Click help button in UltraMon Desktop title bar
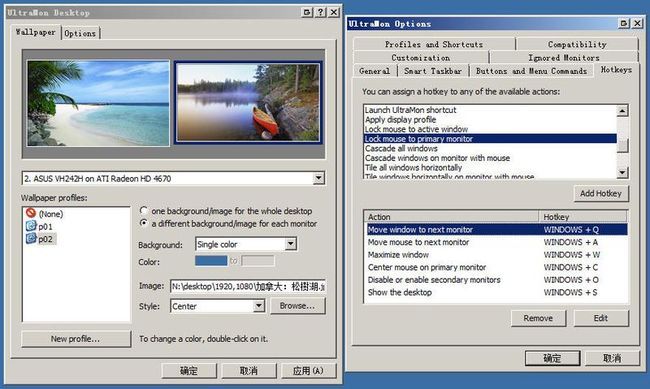 pos(320,12)
